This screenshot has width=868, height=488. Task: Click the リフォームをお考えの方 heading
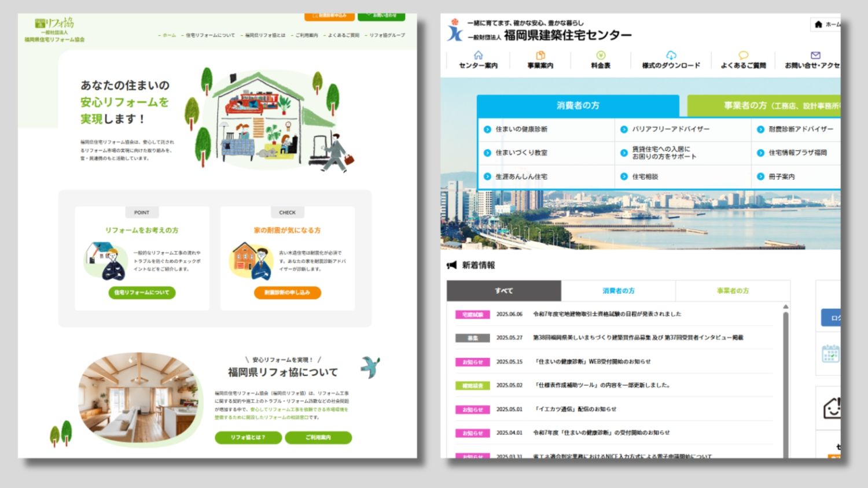click(x=142, y=230)
